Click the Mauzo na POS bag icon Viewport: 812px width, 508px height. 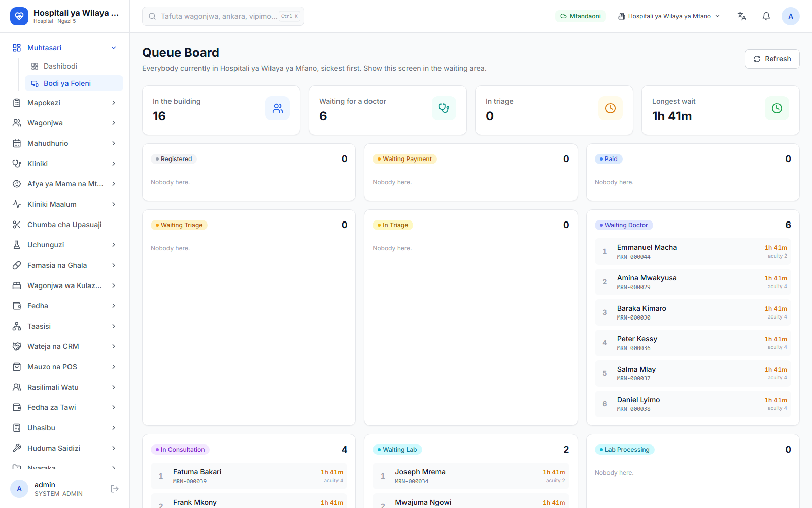click(x=17, y=367)
